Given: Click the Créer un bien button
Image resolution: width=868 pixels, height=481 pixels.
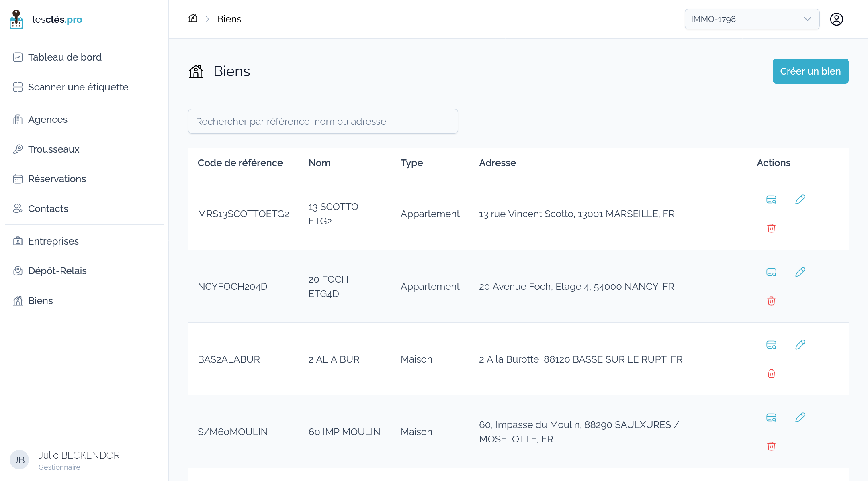Looking at the screenshot, I should coord(810,71).
